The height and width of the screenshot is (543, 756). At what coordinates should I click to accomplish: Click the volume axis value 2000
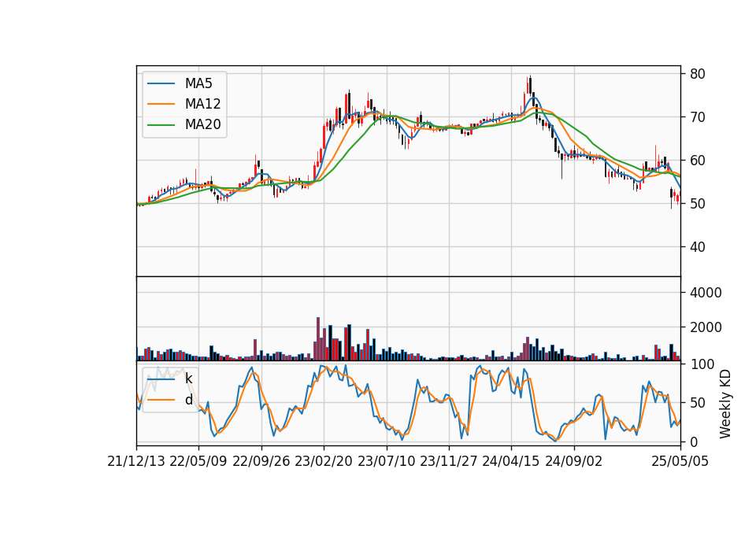[706, 327]
